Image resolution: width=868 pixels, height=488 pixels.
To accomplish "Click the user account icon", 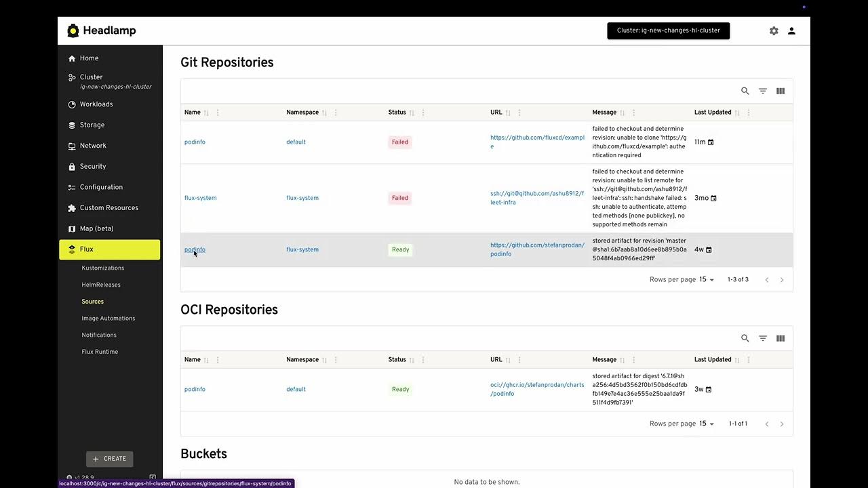I will tap(791, 31).
